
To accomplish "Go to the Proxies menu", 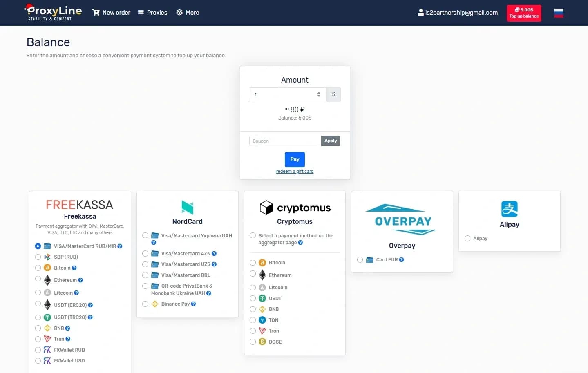I will [152, 13].
